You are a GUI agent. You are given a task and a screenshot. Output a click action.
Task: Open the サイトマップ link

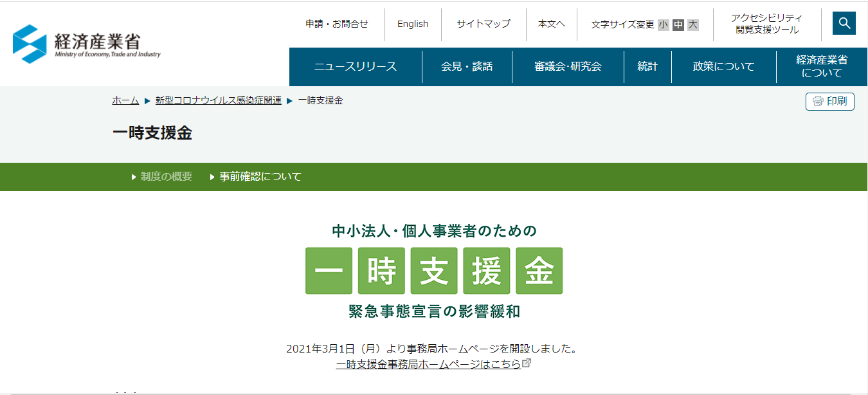pos(483,24)
